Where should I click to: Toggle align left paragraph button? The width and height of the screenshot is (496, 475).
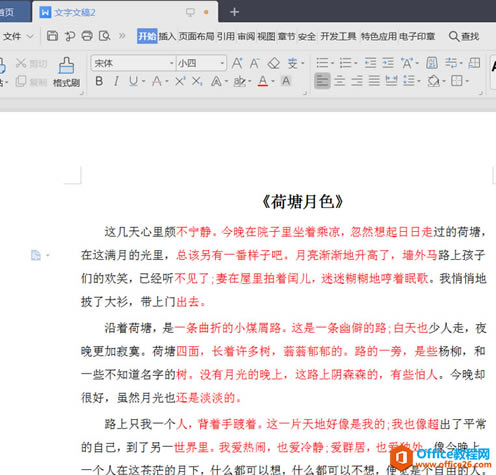[322, 81]
